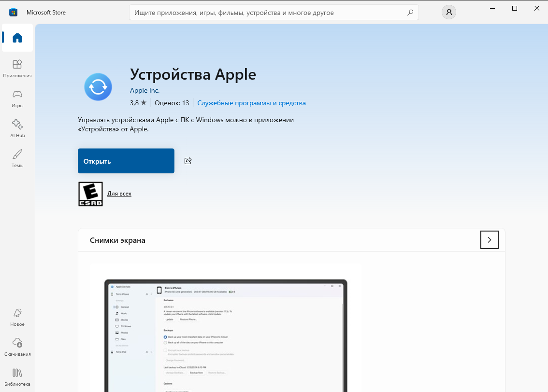Click the 3,8 star rating
This screenshot has width=548, height=392.
coord(138,103)
